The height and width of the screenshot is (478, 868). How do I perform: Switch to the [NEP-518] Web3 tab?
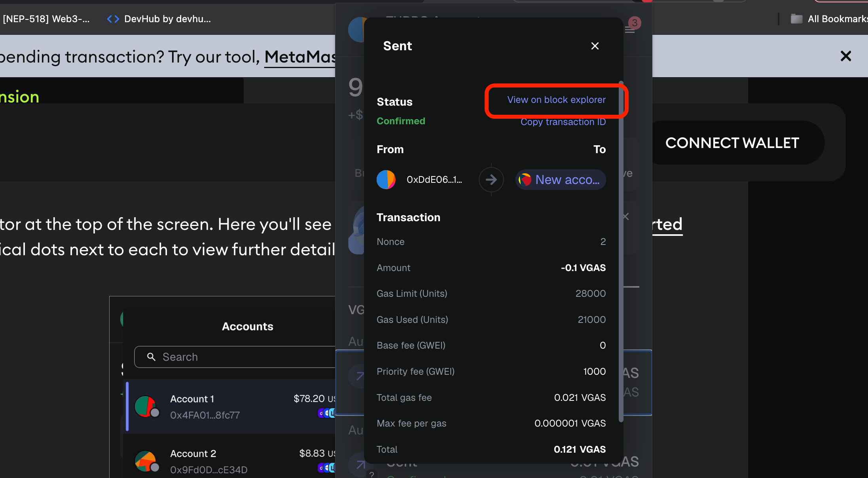coord(45,19)
